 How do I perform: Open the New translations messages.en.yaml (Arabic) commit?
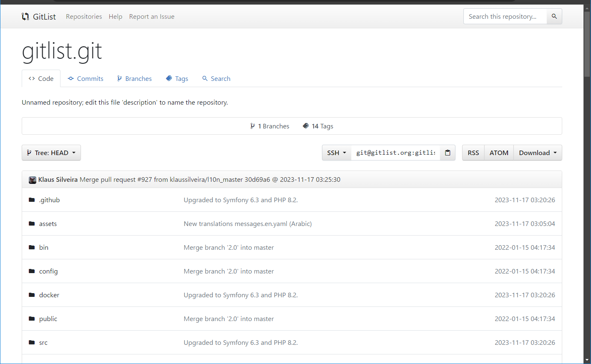tap(248, 223)
